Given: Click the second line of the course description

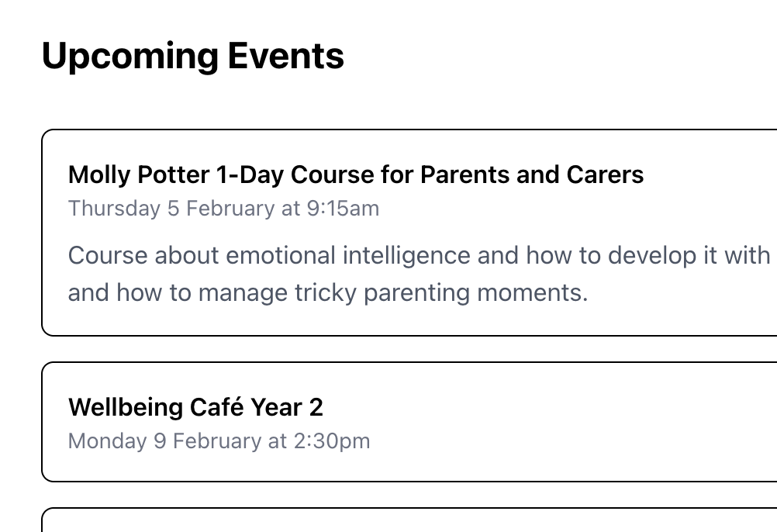Looking at the screenshot, I should 328,292.
